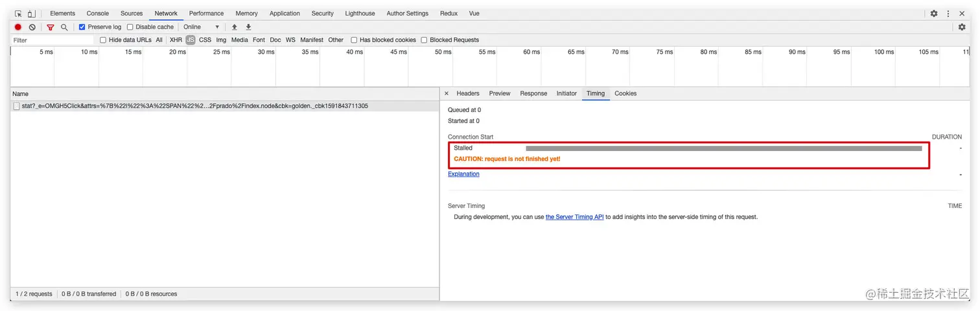
Task: Click the 50 ms timeline overview marker
Action: [443, 52]
